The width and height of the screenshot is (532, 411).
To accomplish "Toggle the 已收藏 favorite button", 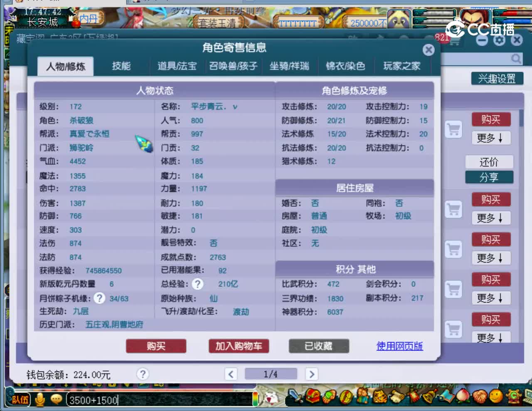I will click(319, 346).
